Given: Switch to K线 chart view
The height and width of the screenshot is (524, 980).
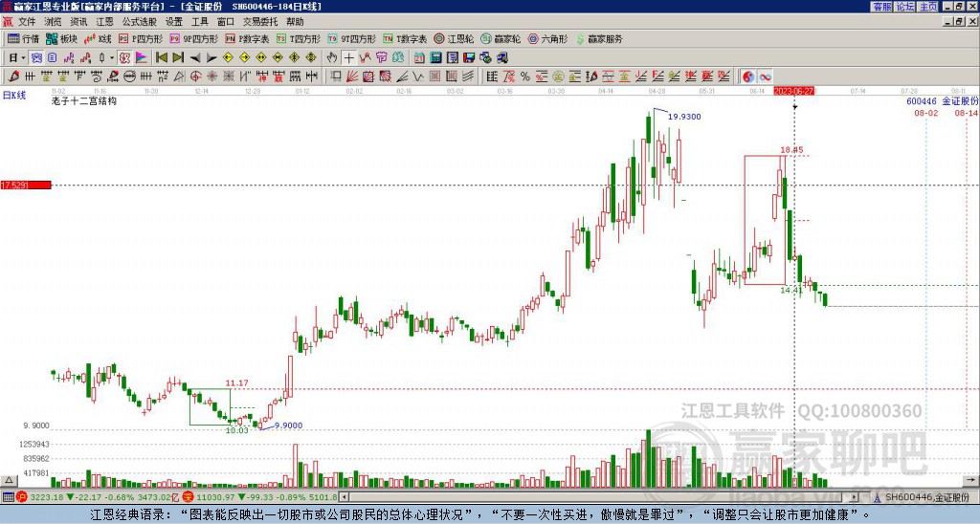Looking at the screenshot, I should coord(98,38).
